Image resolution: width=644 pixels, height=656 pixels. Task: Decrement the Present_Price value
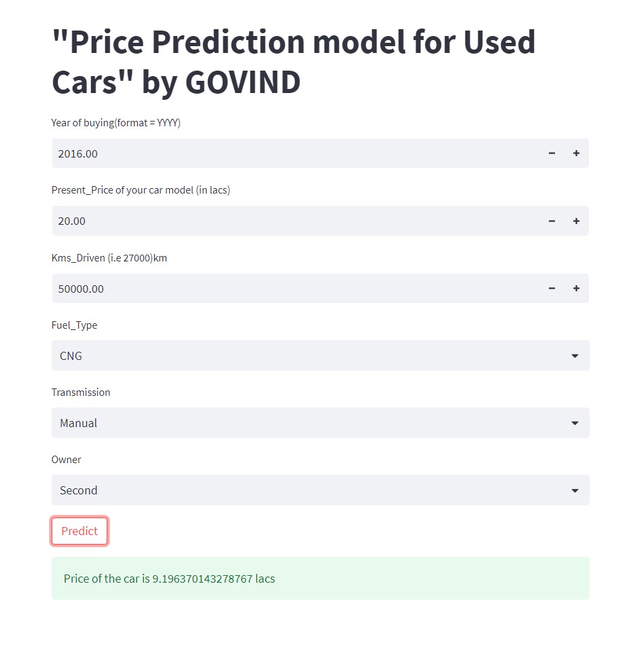tap(552, 221)
